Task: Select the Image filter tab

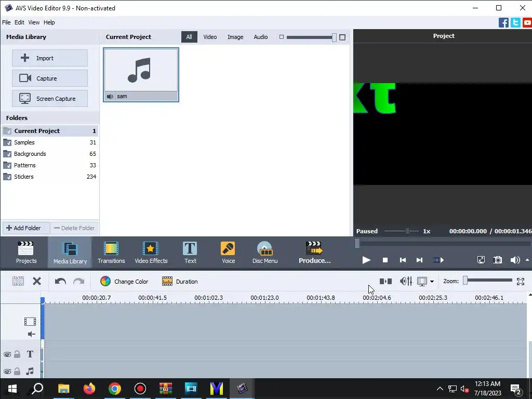Action: (x=235, y=37)
